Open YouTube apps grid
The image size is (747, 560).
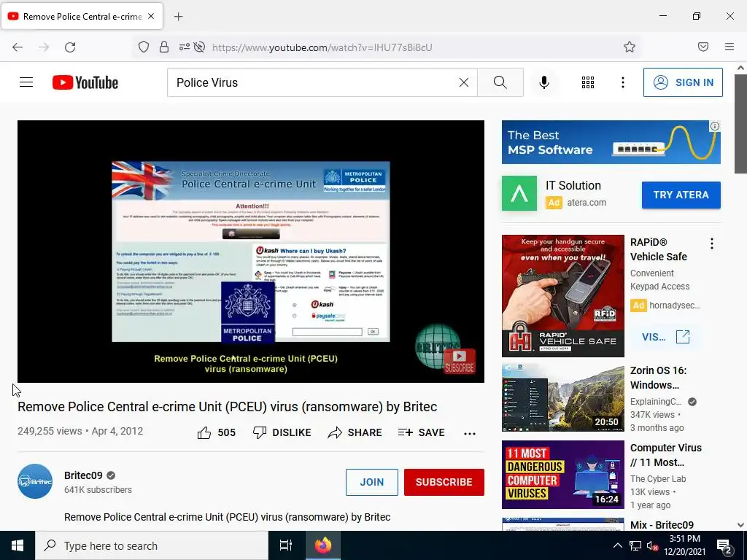pos(588,82)
